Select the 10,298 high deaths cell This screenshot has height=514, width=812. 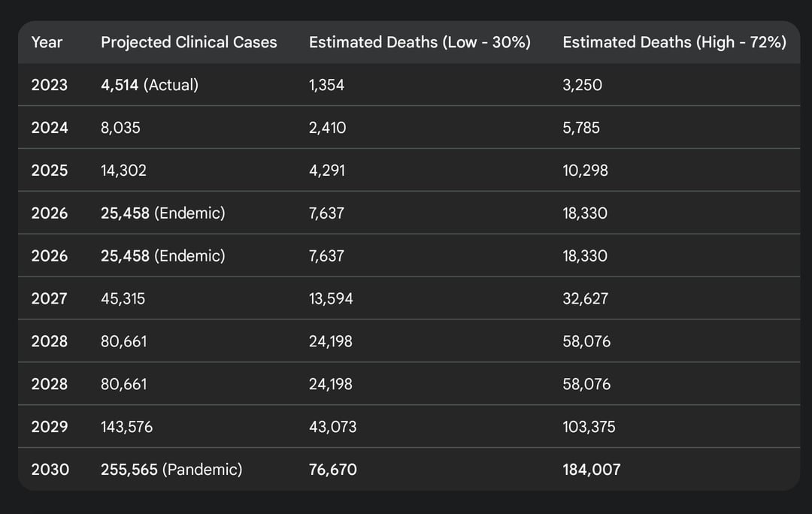click(585, 171)
